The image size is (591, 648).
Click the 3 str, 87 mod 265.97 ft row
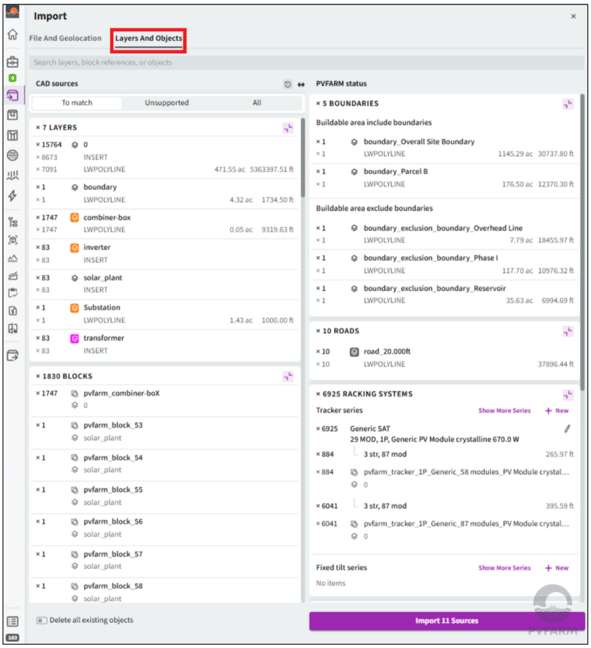(x=445, y=455)
